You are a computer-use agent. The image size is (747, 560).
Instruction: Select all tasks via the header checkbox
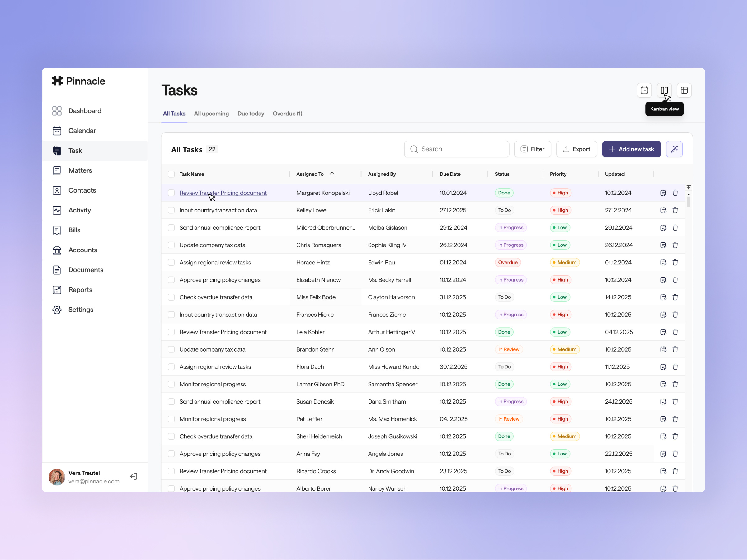(171, 174)
